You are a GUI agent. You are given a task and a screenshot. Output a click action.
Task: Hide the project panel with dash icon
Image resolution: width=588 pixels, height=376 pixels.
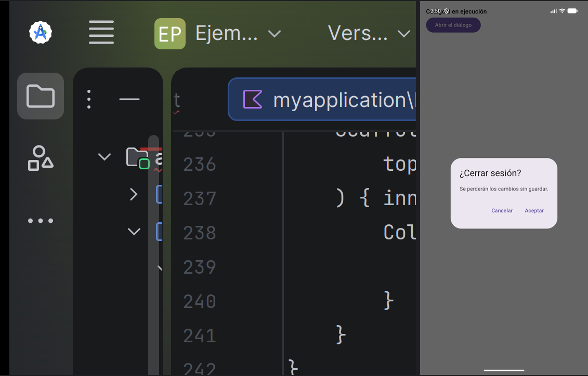(129, 99)
